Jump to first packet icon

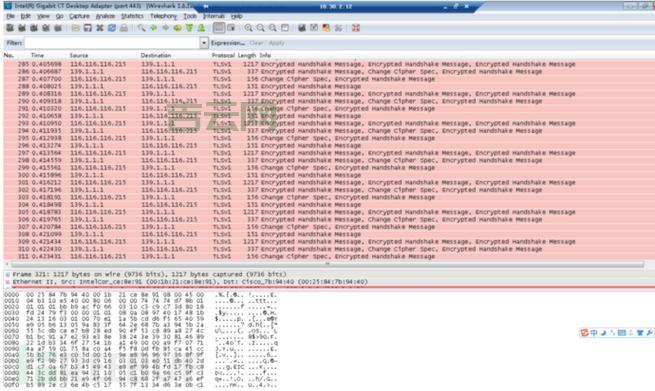pyautogui.click(x=189, y=28)
